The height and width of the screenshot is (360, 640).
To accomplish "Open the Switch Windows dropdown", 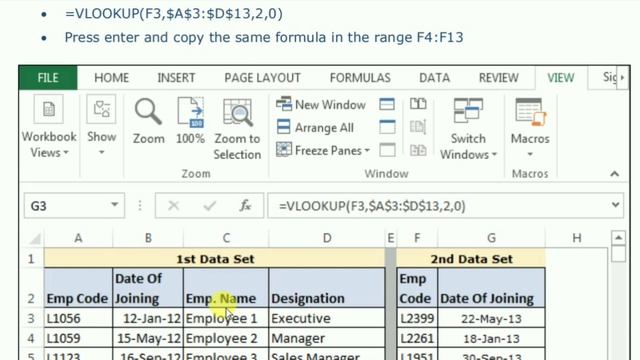I will coord(468,129).
